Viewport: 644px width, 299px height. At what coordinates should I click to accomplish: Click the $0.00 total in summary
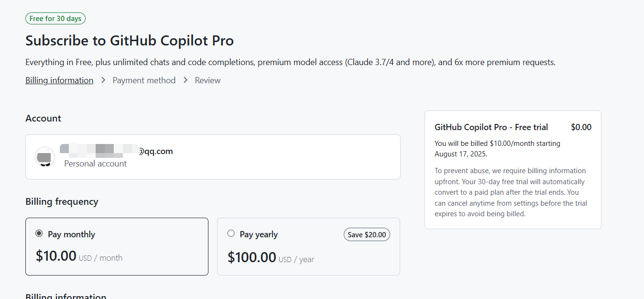coord(581,127)
